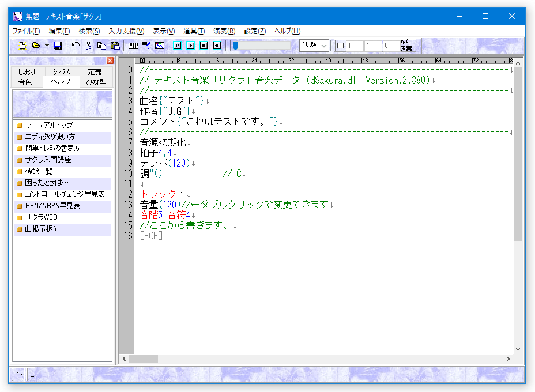The height and width of the screenshot is (392, 535).
Task: Open the graph monitor tool icon
Action: (160, 46)
